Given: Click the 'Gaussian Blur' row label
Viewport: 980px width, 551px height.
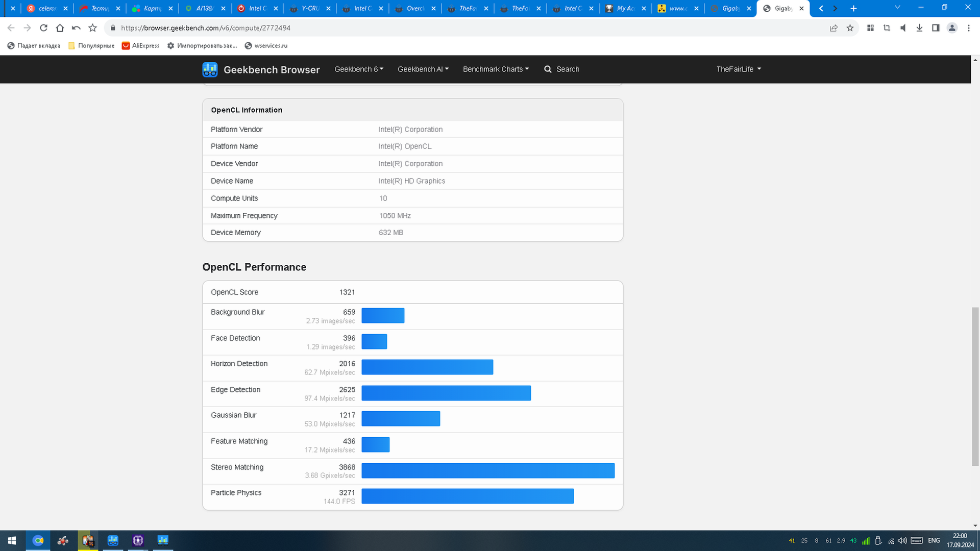Looking at the screenshot, I should pyautogui.click(x=233, y=415).
